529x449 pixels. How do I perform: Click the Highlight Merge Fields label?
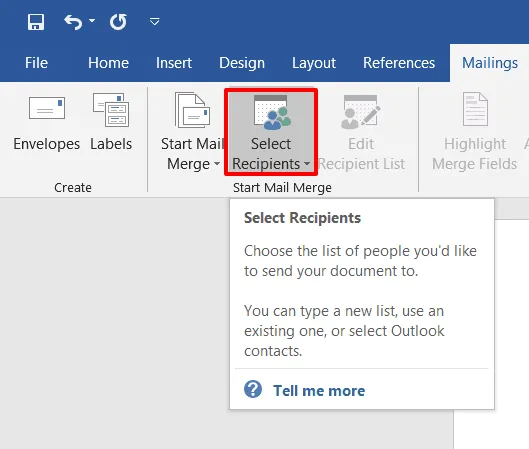[475, 154]
